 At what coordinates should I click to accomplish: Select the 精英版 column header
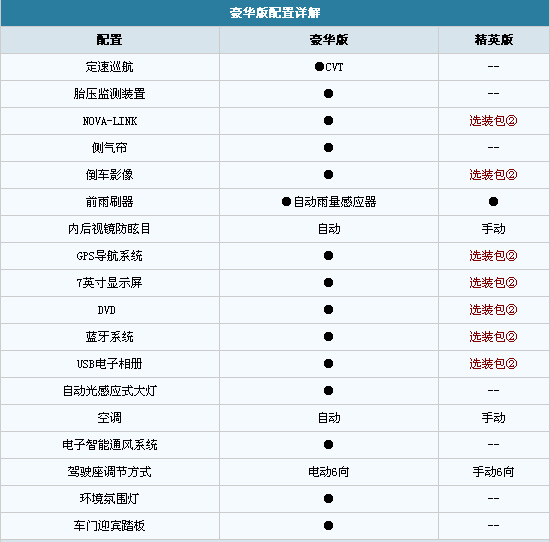(x=494, y=40)
